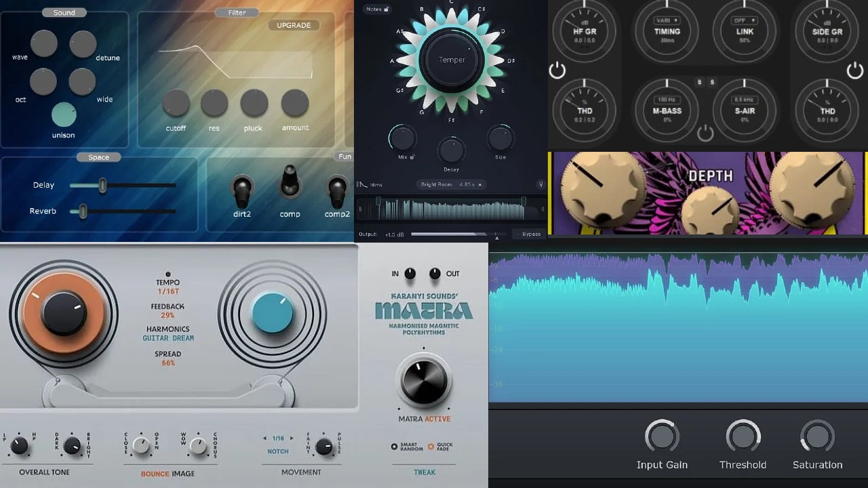Select the Filter section header
Image resolution: width=868 pixels, height=488 pixels.
click(x=237, y=12)
